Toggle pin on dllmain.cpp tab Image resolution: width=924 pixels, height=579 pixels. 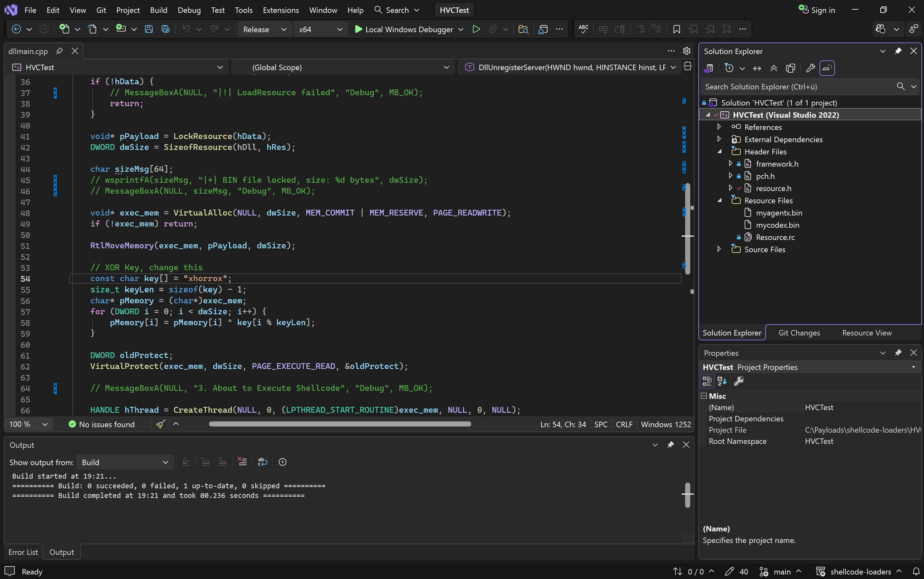59,51
